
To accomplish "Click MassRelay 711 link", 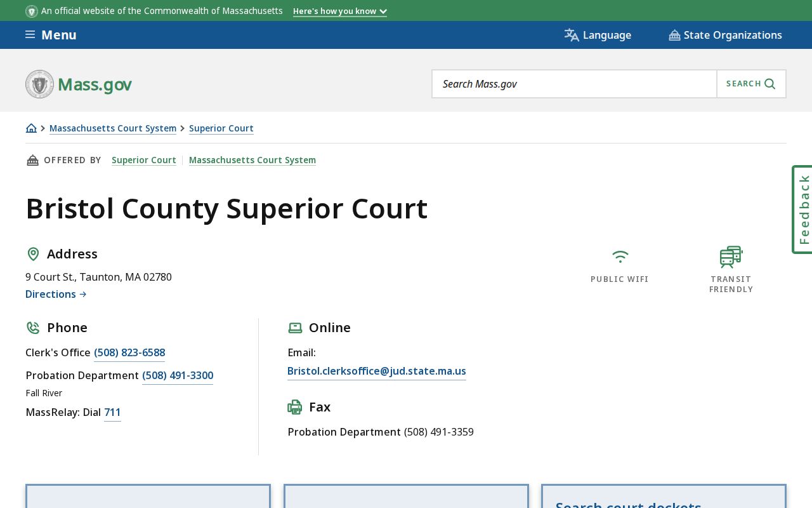I will (112, 412).
